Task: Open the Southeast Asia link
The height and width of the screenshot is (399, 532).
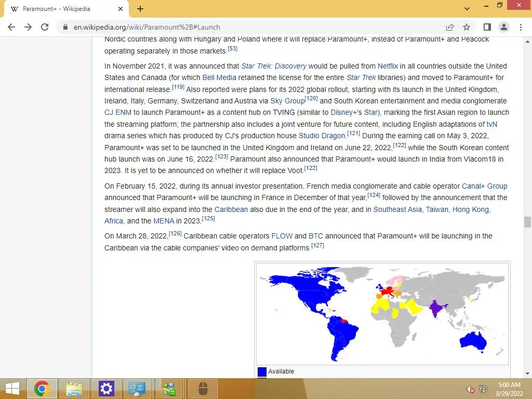Action: [x=397, y=210]
